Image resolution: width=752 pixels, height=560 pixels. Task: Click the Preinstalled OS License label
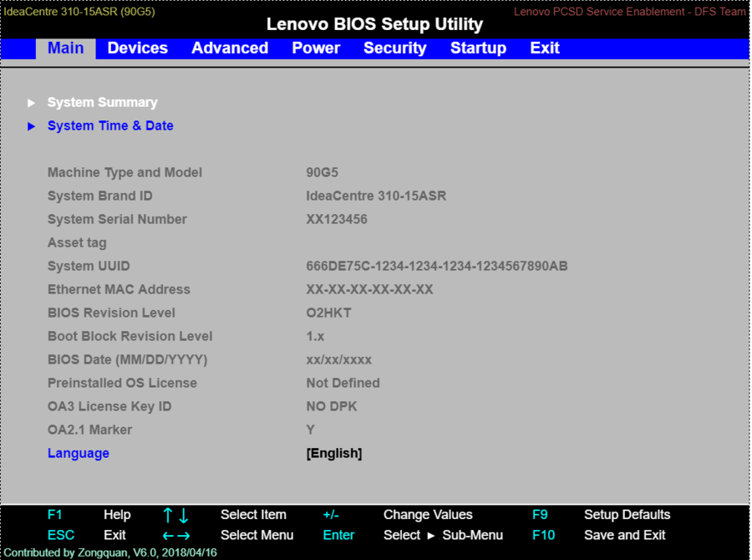click(122, 383)
